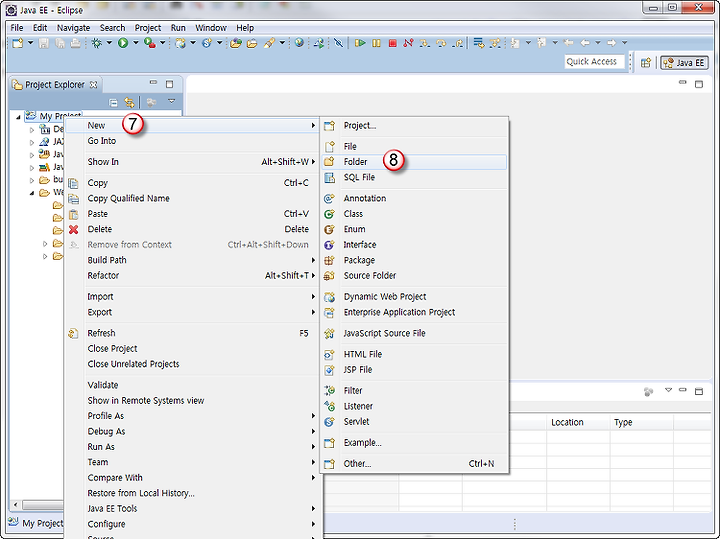The height and width of the screenshot is (539, 720).
Task: Open the Help menu
Action: point(245,28)
